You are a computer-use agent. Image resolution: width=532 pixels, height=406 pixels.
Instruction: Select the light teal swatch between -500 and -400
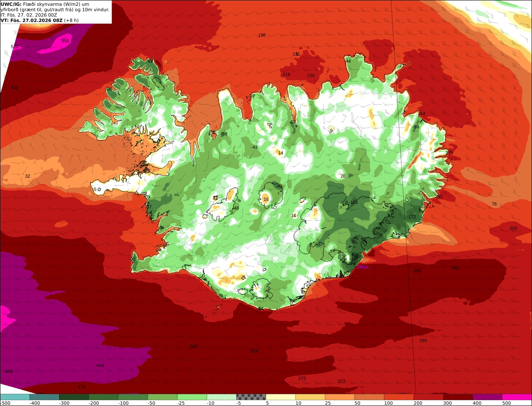click(15, 397)
